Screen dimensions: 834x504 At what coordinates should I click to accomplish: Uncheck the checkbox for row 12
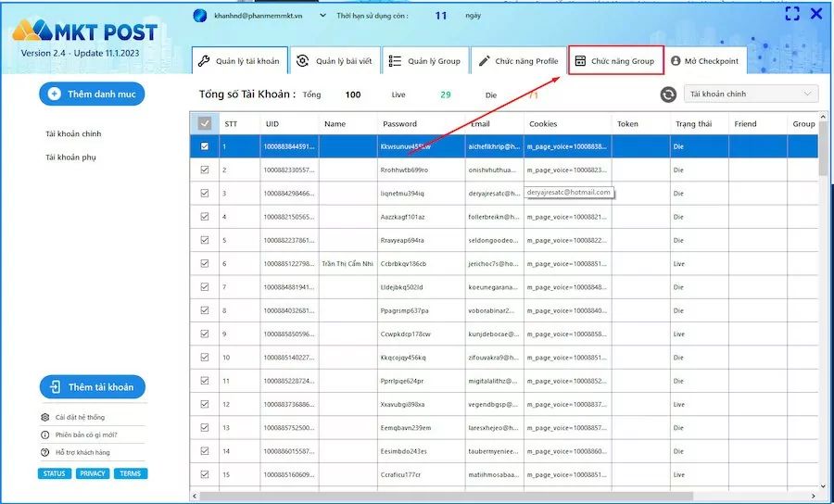205,405
